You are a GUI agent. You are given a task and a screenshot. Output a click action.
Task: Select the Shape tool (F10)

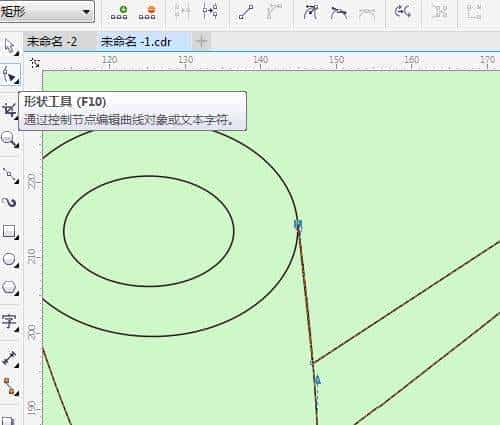coord(10,74)
